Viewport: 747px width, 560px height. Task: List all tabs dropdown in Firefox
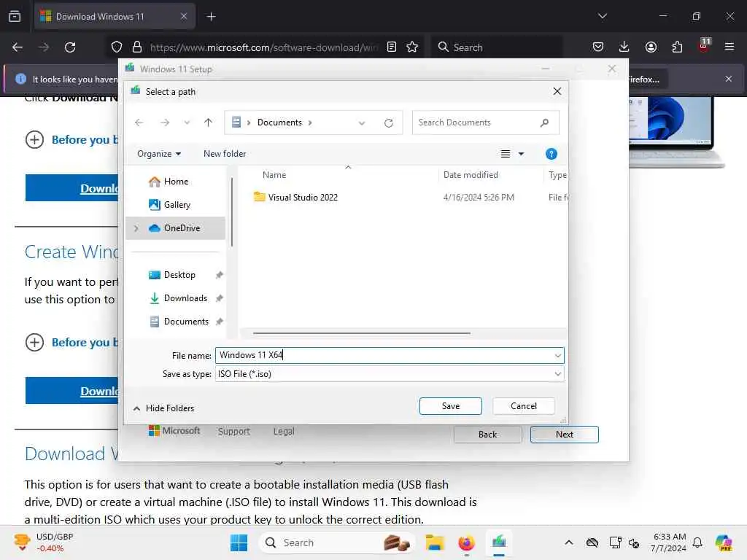pos(602,16)
